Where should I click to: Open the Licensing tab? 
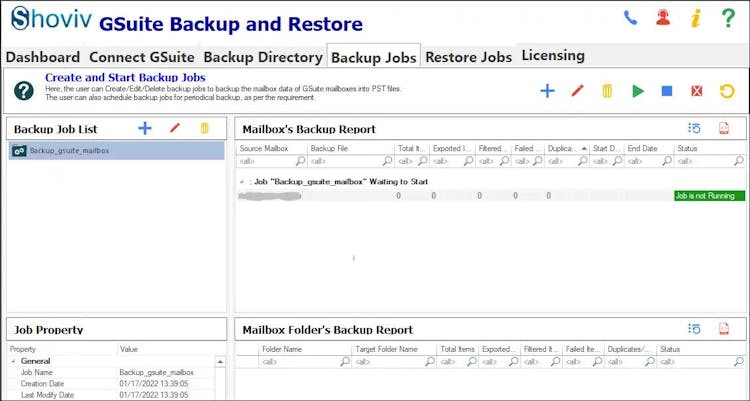coord(553,56)
